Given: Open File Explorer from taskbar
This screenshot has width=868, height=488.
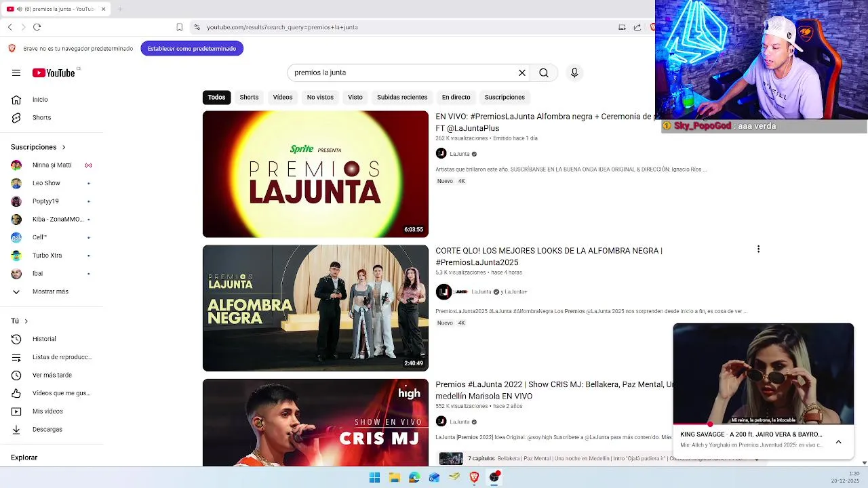Looking at the screenshot, I should [395, 477].
